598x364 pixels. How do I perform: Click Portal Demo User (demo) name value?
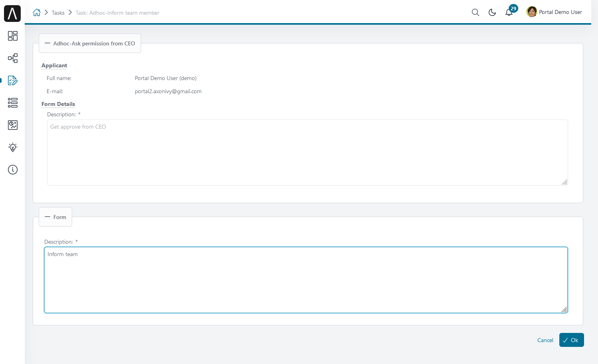(x=165, y=78)
